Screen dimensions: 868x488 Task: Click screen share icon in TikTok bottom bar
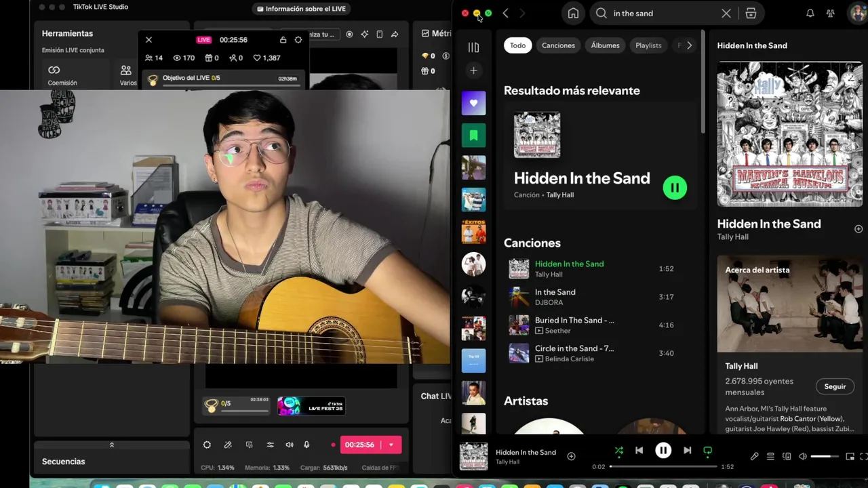(249, 445)
